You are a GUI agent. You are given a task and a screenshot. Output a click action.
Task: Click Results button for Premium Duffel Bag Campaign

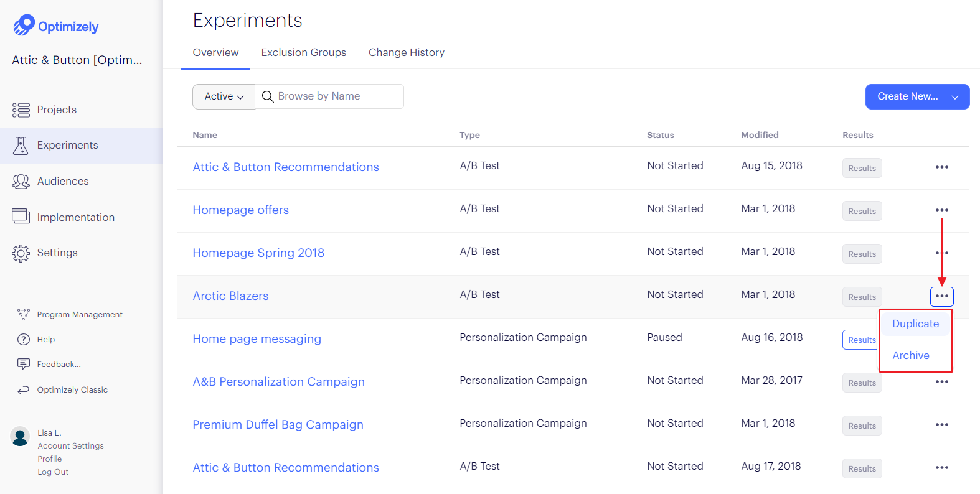point(862,426)
